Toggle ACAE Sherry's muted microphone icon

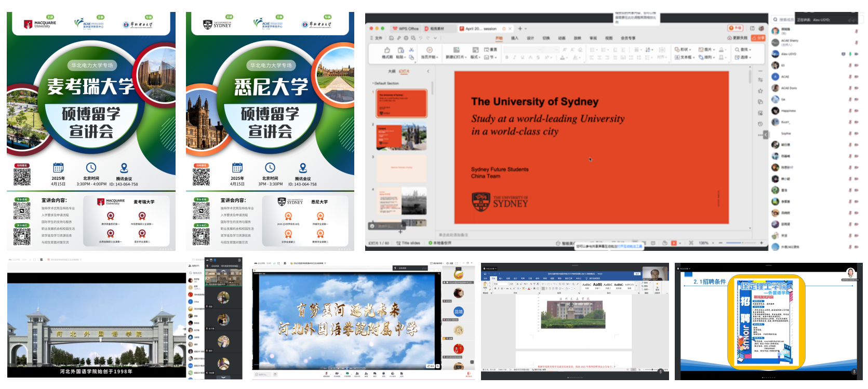857,43
